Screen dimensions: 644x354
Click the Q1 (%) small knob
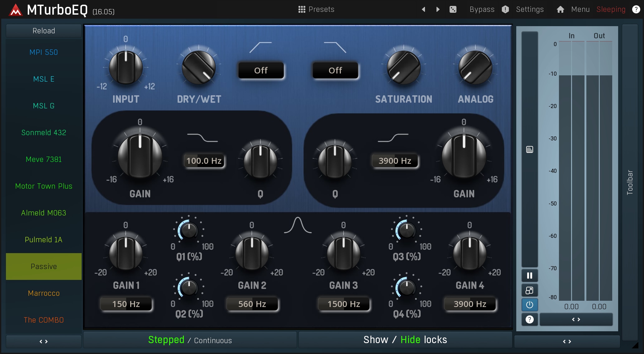pos(189,230)
